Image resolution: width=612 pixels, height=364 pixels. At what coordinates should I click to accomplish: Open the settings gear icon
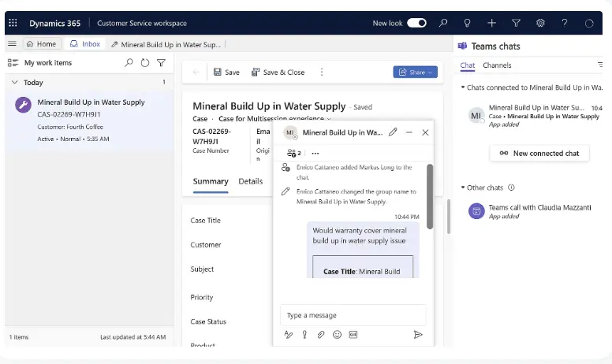[x=540, y=23]
